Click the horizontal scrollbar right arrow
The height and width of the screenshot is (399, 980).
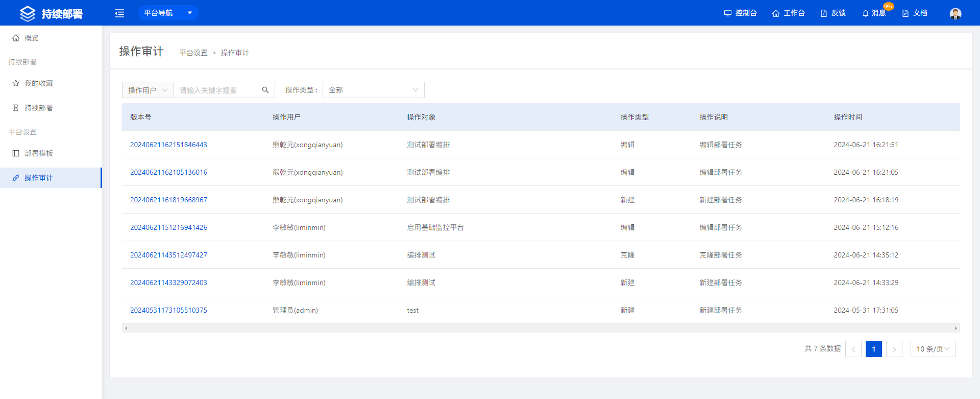coord(956,328)
